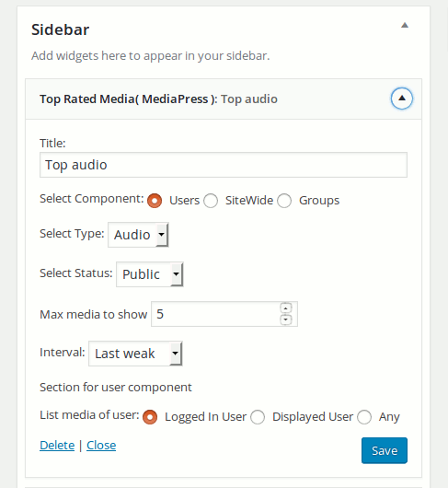
Task: Decrease max media with down stepper arrow
Action: pyautogui.click(x=286, y=320)
